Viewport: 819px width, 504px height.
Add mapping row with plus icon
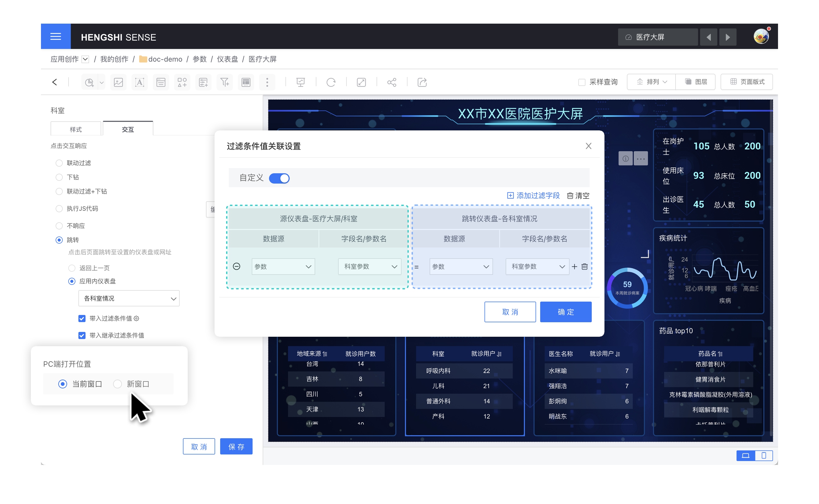(x=574, y=266)
